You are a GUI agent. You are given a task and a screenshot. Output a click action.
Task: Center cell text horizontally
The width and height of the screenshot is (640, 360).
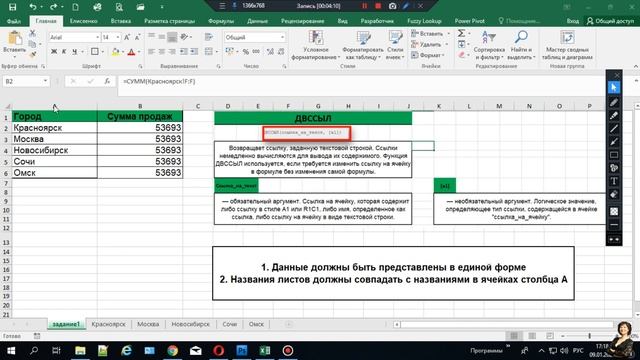point(162,51)
